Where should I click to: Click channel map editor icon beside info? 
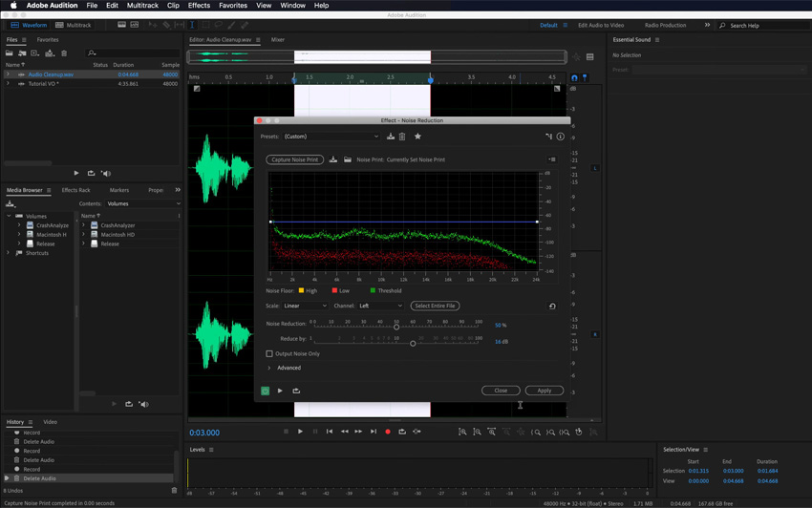pos(548,137)
